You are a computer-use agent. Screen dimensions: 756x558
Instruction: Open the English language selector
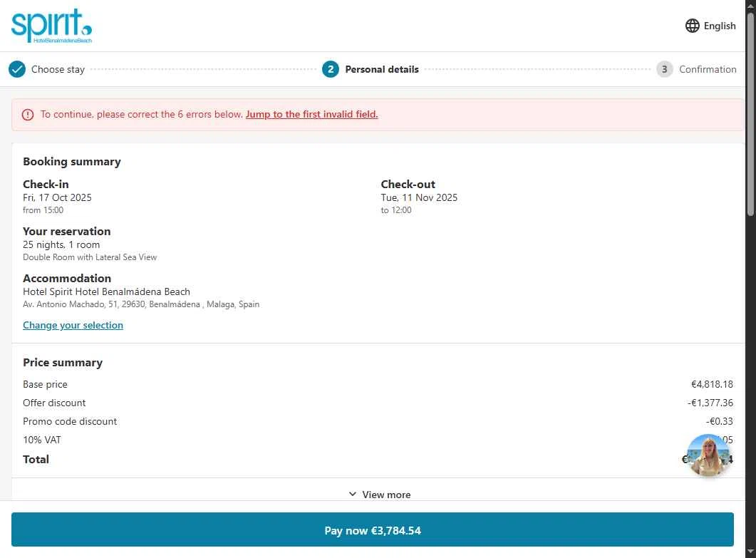click(x=710, y=26)
